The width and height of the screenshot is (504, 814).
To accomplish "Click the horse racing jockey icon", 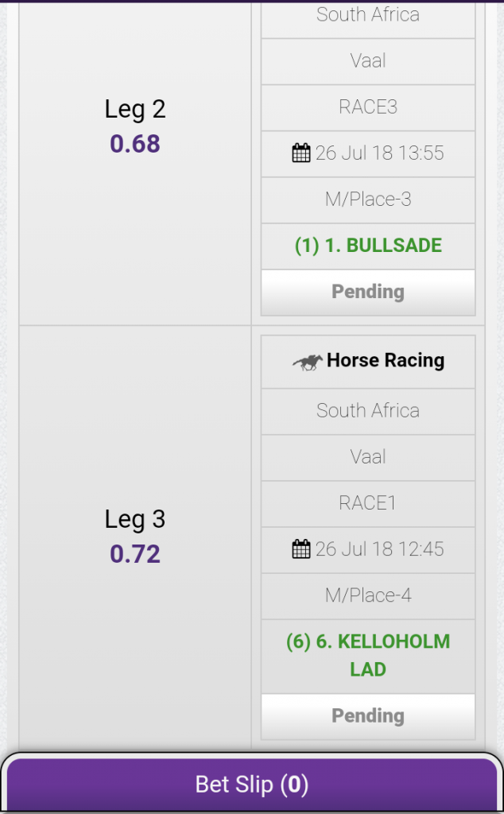I will click(x=308, y=362).
